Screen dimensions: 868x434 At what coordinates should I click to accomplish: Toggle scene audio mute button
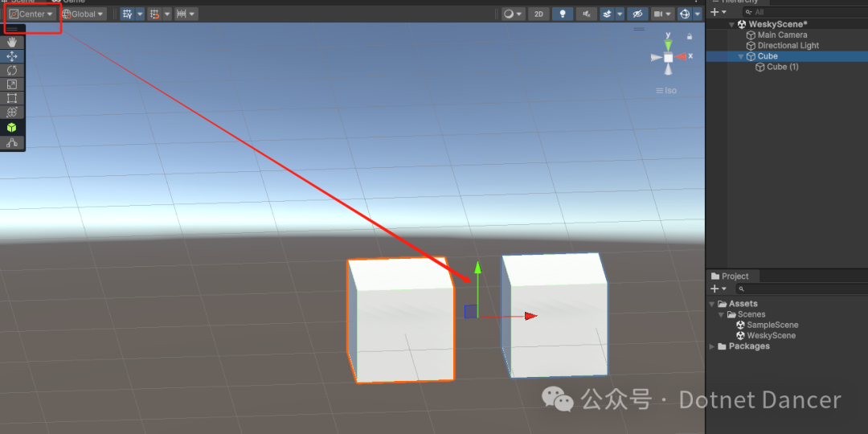[587, 14]
